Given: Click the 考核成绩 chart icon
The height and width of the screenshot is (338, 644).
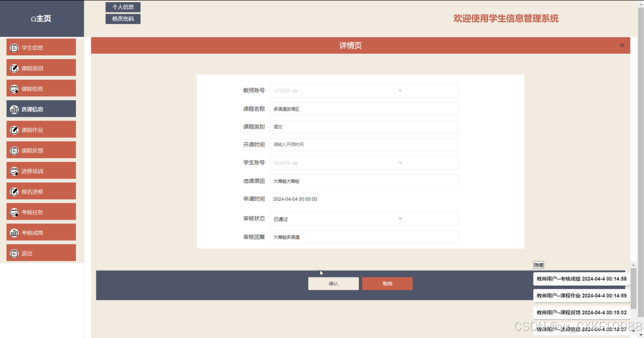Looking at the screenshot, I should [x=14, y=233].
